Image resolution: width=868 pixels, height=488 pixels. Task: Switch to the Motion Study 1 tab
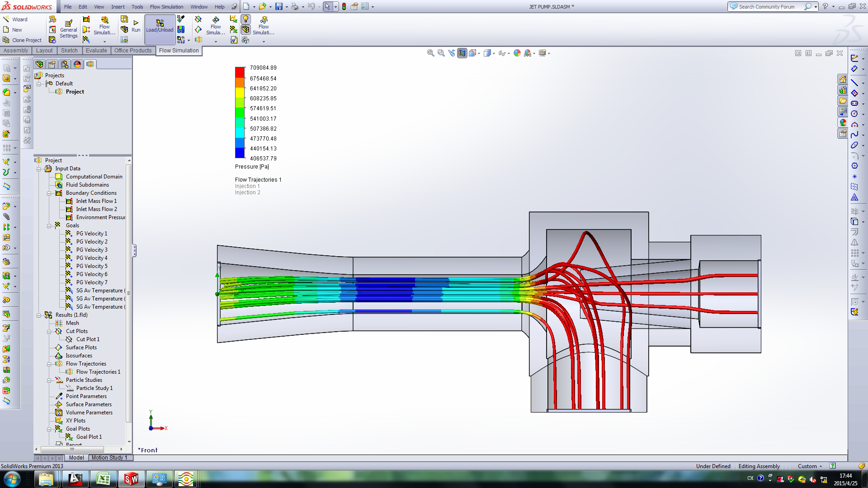(x=109, y=458)
